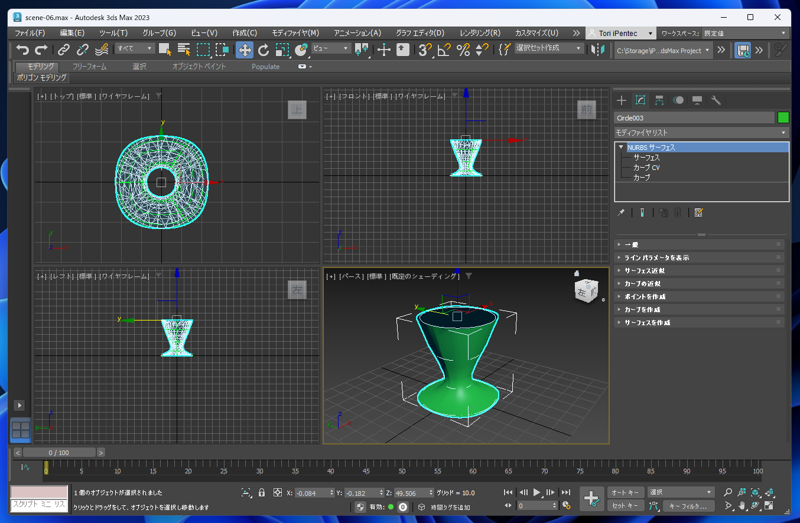Click the Pin Stack icon
This screenshot has height=523, width=800.
(x=621, y=213)
